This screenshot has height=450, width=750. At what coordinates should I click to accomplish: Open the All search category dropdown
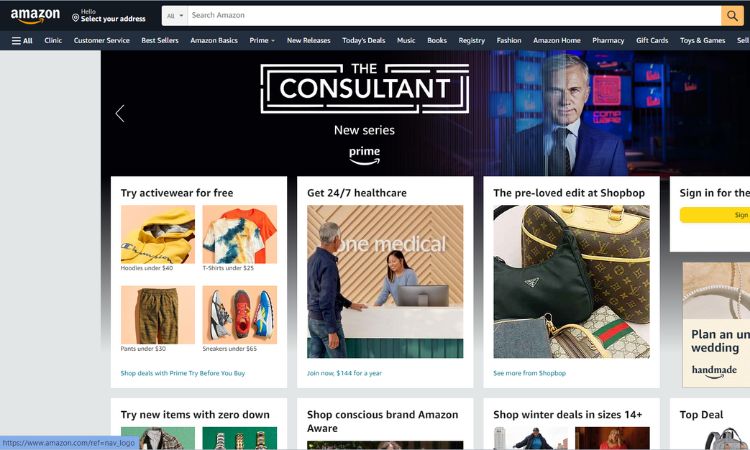175,16
